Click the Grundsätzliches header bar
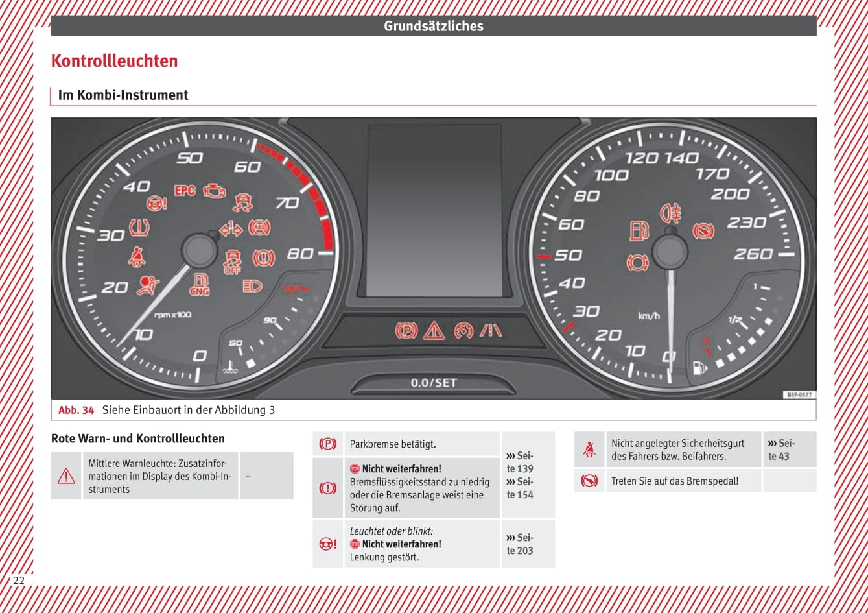868x613 pixels. [433, 26]
